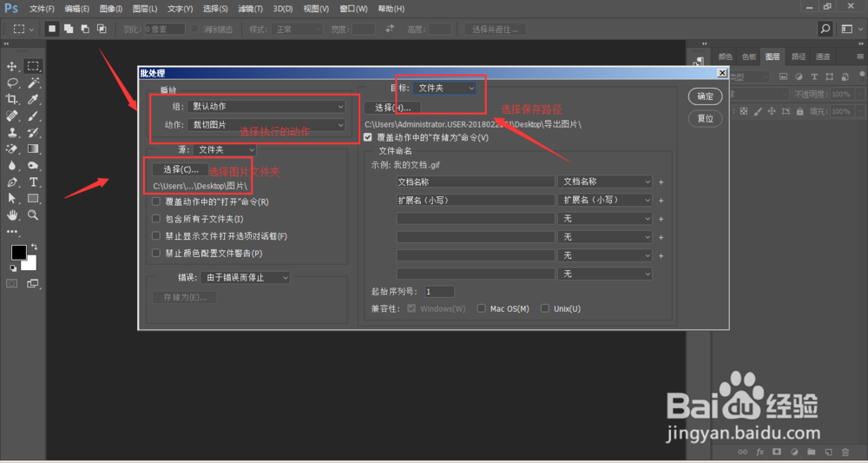Open the 窗口(W) menu
868x463 pixels.
click(354, 9)
